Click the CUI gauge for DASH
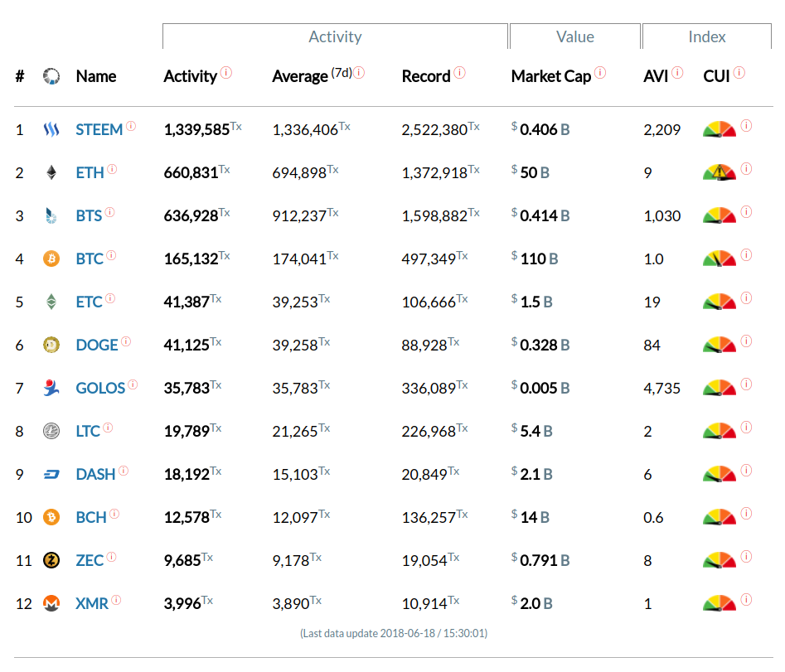This screenshot has width=785, height=672. click(x=720, y=474)
